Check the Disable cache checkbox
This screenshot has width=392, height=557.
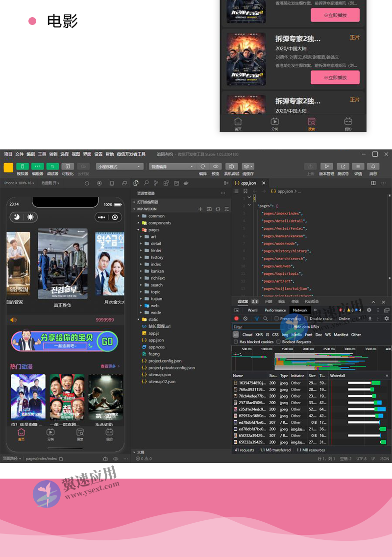(x=306, y=318)
